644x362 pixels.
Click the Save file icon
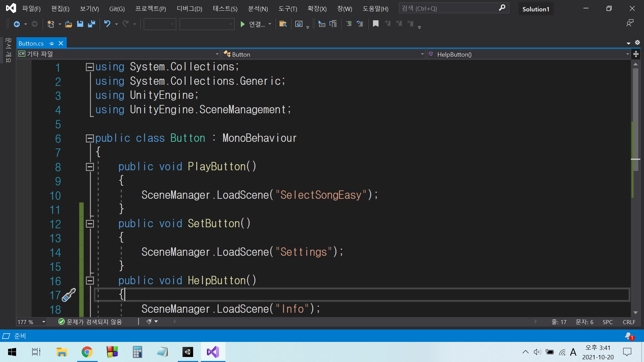pos(80,24)
